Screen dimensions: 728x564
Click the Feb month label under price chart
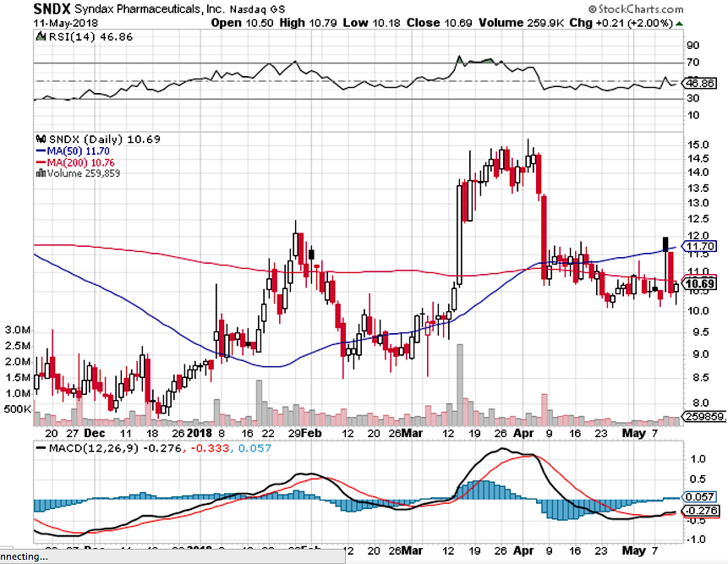click(x=311, y=433)
